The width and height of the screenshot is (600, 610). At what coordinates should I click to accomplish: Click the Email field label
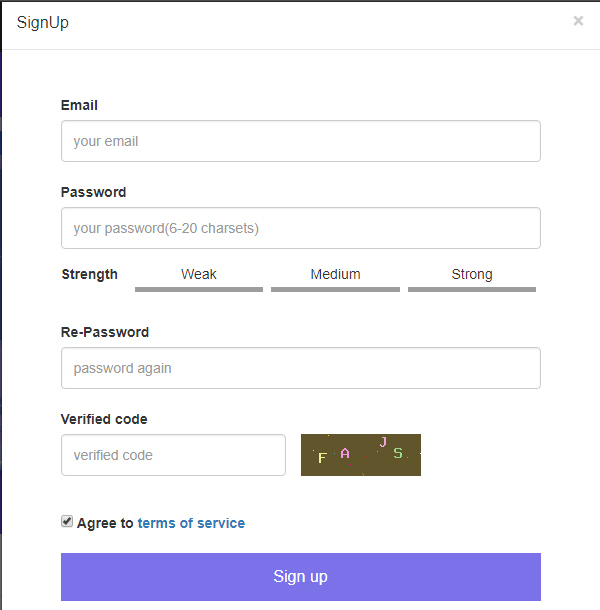(x=79, y=105)
